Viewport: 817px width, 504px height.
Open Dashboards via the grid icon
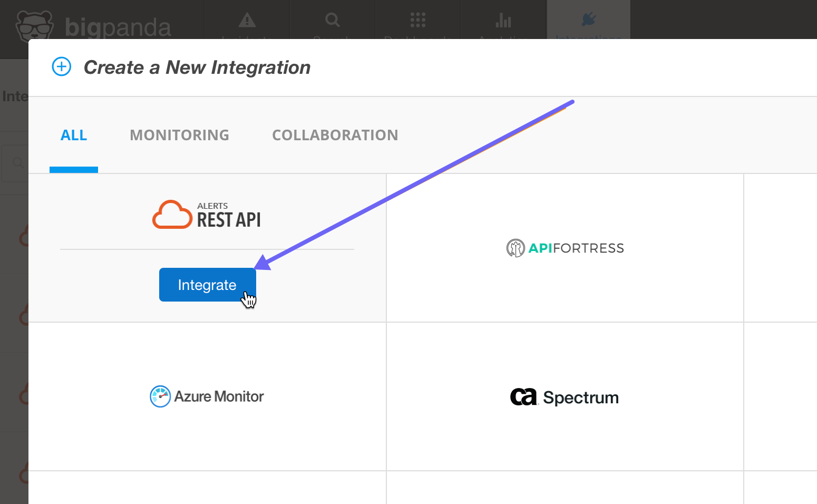pos(417,20)
